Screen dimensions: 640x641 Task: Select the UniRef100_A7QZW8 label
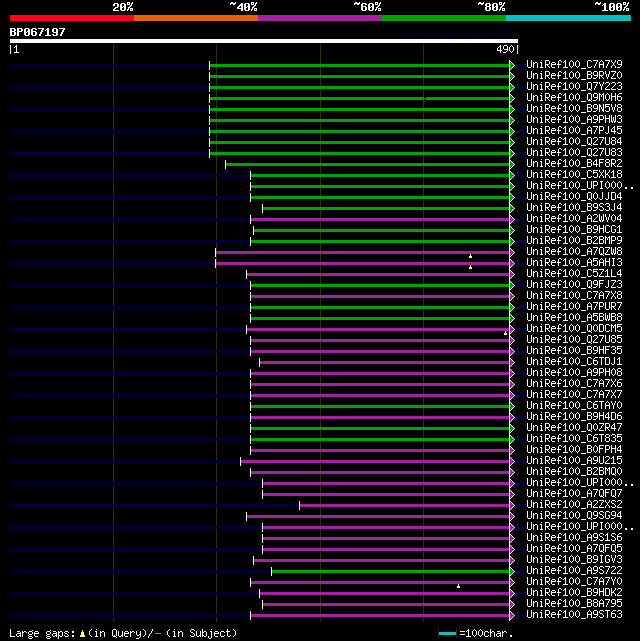(574, 252)
